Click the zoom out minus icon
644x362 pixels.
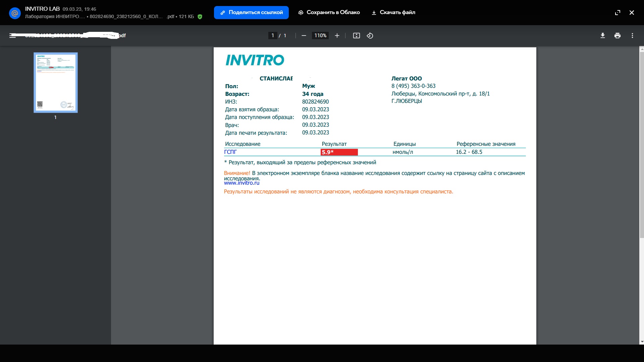click(x=304, y=36)
